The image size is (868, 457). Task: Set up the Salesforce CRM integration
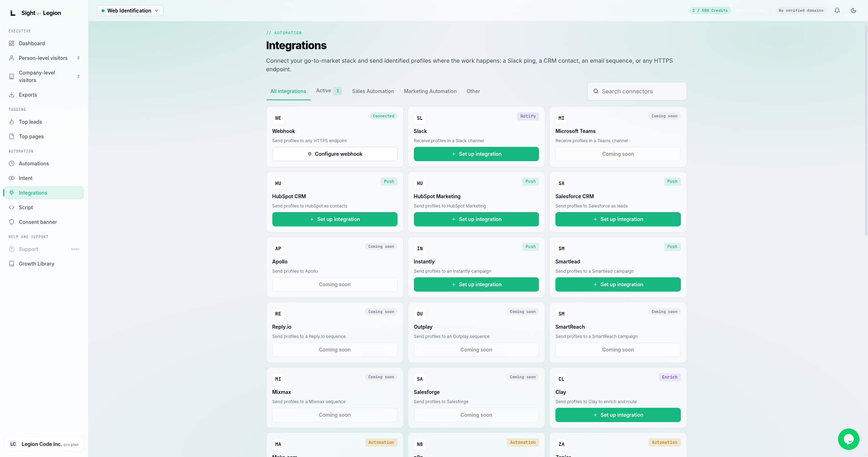point(618,219)
